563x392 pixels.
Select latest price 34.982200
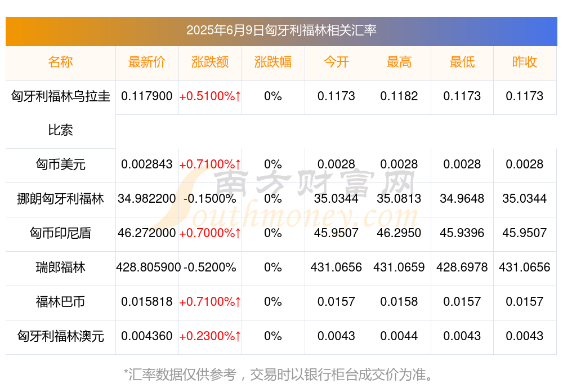click(147, 199)
